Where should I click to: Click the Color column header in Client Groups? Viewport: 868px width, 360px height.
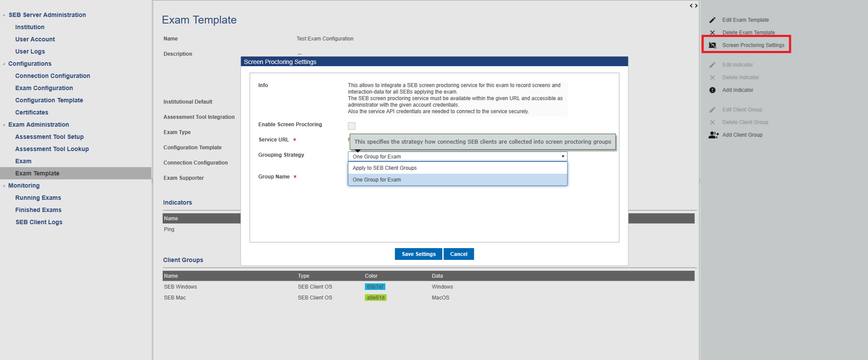tap(371, 276)
